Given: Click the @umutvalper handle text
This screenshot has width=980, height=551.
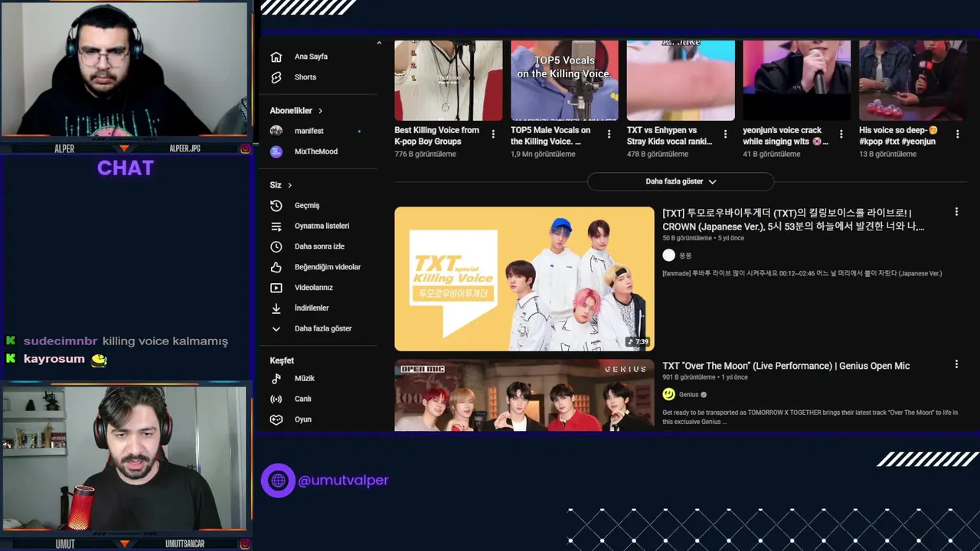Looking at the screenshot, I should pos(343,481).
